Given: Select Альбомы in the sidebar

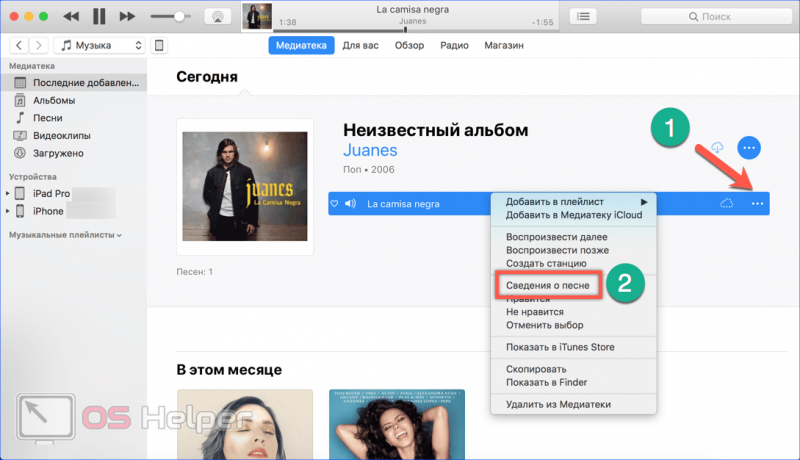Looking at the screenshot, I should (x=54, y=100).
